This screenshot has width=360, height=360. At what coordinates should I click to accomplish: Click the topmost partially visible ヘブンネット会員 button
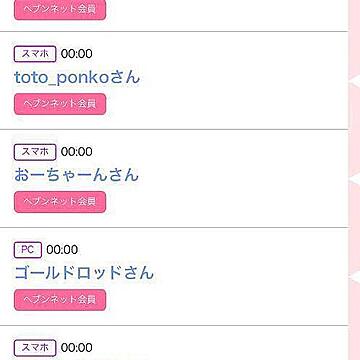[60, 10]
